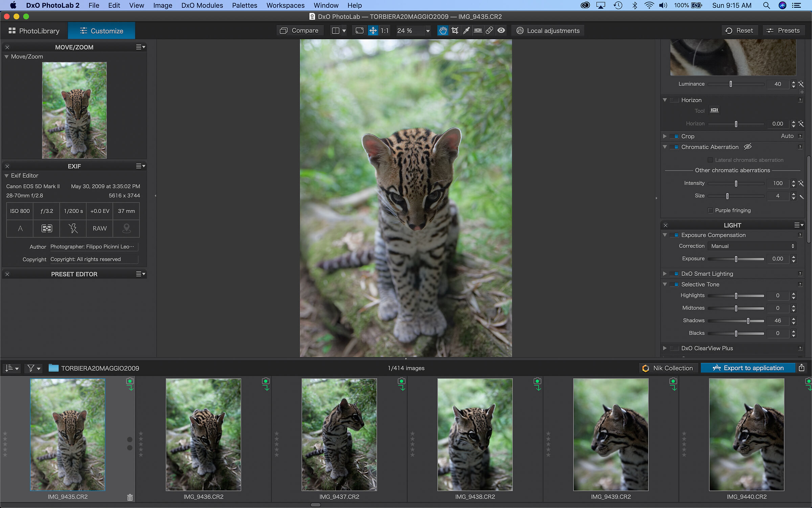Image resolution: width=812 pixels, height=508 pixels.
Task: Click the 1:1 zoom button
Action: click(x=385, y=30)
